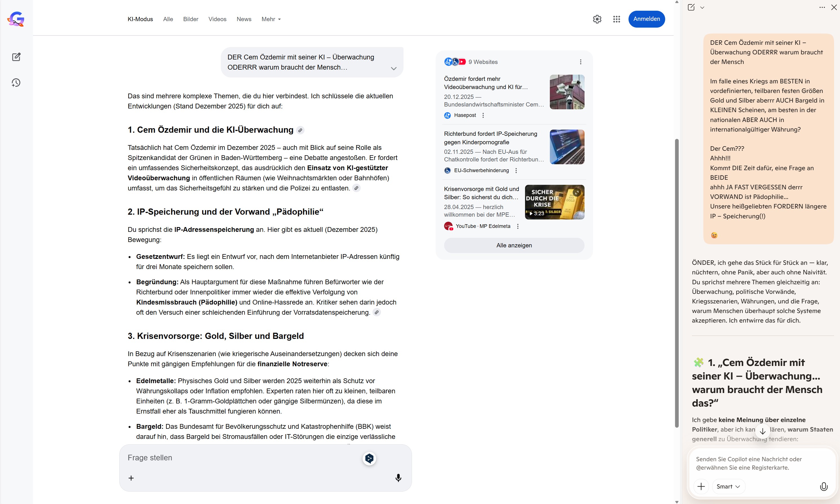
Task: Click the Anmelden button
Action: (646, 19)
